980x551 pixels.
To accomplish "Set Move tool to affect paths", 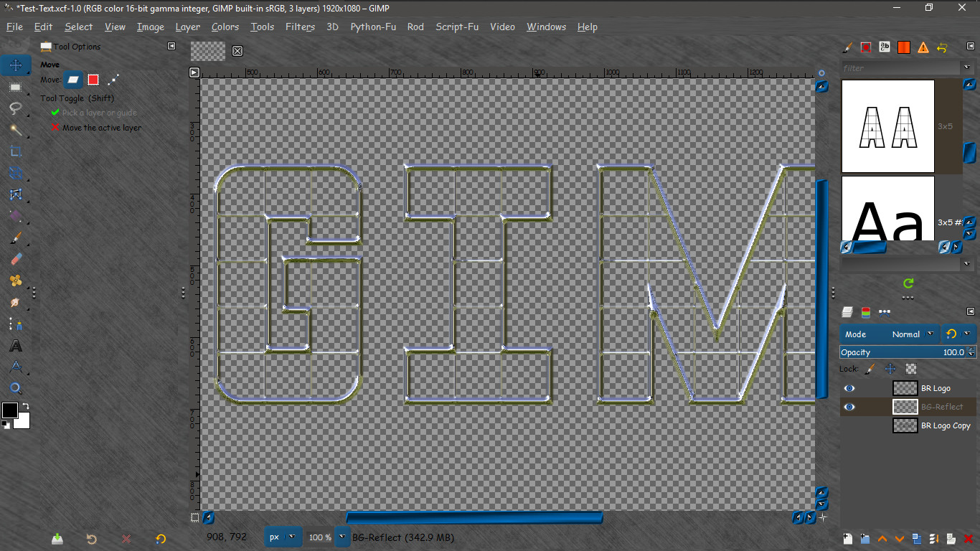I will (x=113, y=80).
